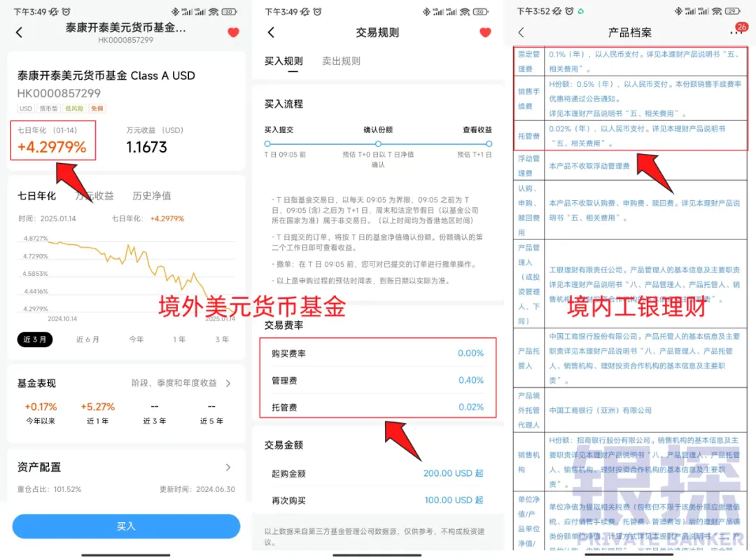Choose the 1年 time range
This screenshot has width=756, height=560.
179,339
